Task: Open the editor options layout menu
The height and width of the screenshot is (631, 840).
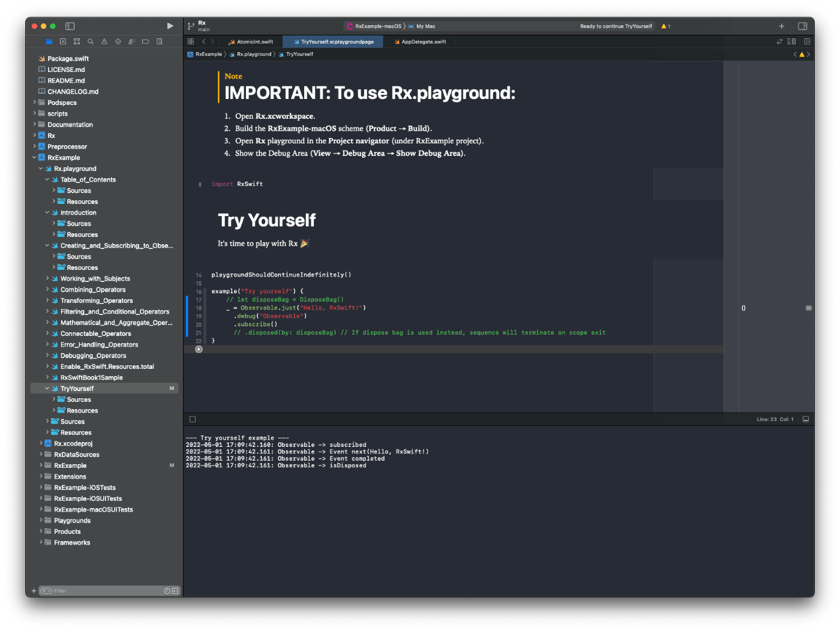Action: coord(791,41)
